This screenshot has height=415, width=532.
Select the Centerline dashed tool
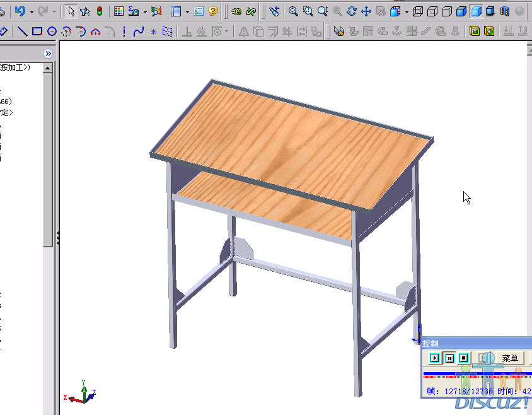pyautogui.click(x=124, y=32)
